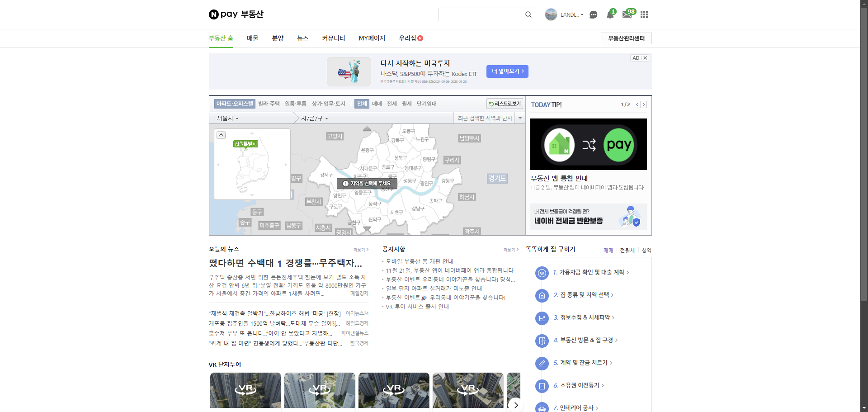The height and width of the screenshot is (412, 868).
Task: Open the 부동산 홈 tab
Action: pyautogui.click(x=221, y=38)
